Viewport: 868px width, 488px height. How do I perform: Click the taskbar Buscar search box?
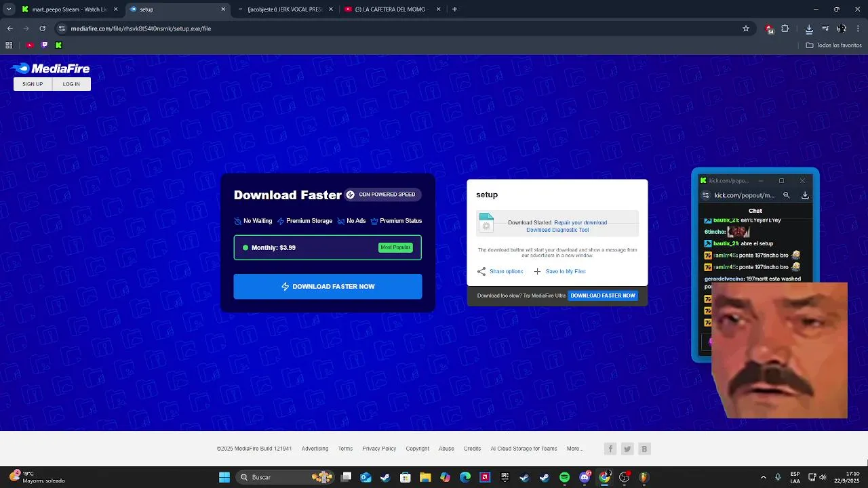[285, 477]
